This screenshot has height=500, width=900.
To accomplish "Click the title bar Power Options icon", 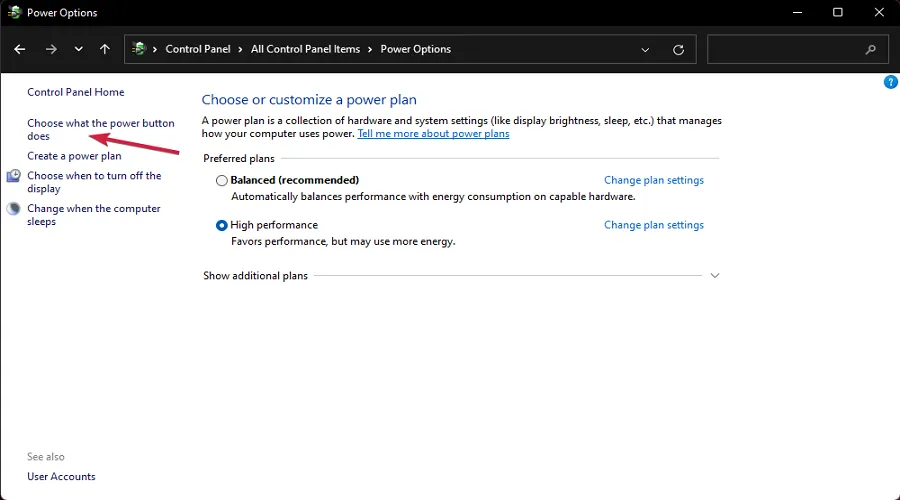I will [x=15, y=13].
